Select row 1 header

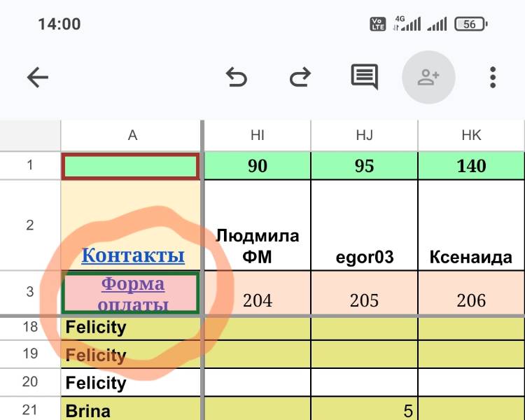click(30, 165)
